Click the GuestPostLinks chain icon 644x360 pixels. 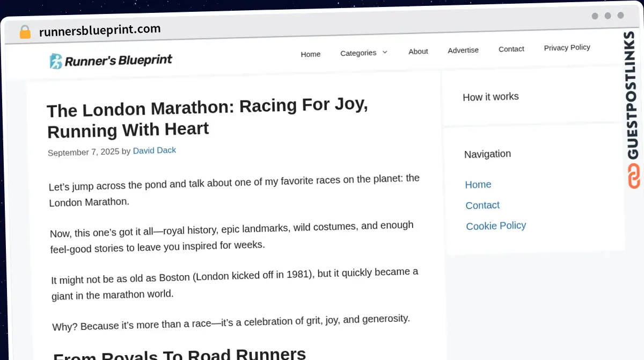[634, 176]
